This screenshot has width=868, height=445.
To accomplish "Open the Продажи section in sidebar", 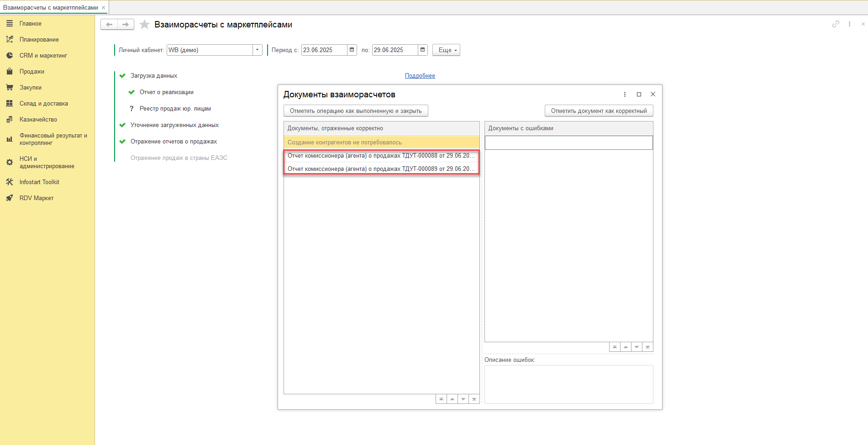I will pyautogui.click(x=32, y=72).
